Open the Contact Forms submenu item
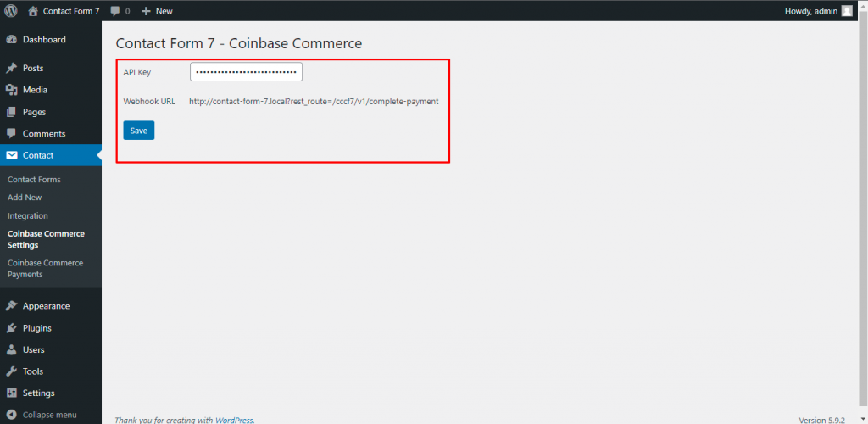The height and width of the screenshot is (424, 868). coord(34,180)
